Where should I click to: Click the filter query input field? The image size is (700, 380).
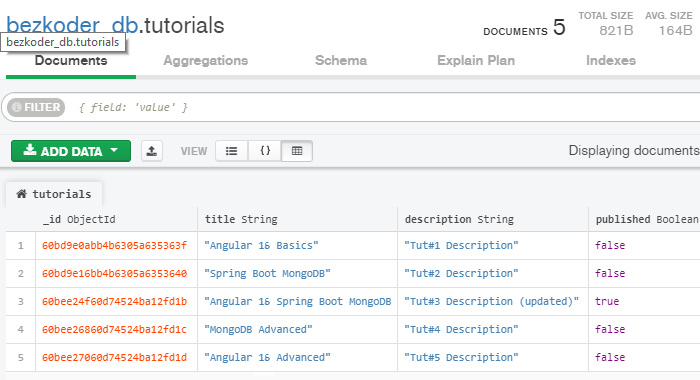coord(384,107)
